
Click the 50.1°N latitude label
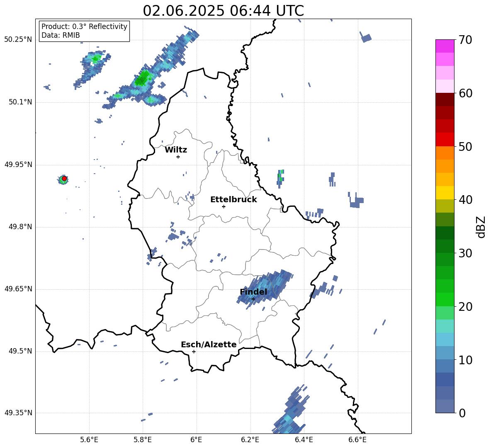click(x=20, y=102)
